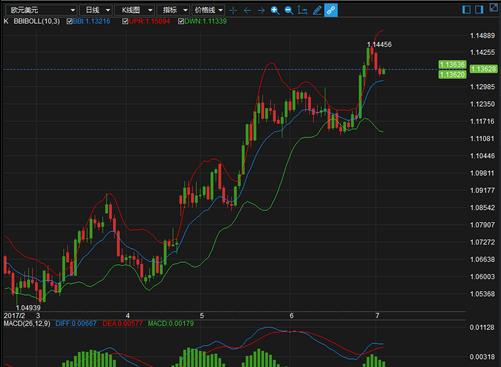Screen dimensions: 501x367
Task: Click the 1.07907 price axis value
Action: click(x=482, y=225)
